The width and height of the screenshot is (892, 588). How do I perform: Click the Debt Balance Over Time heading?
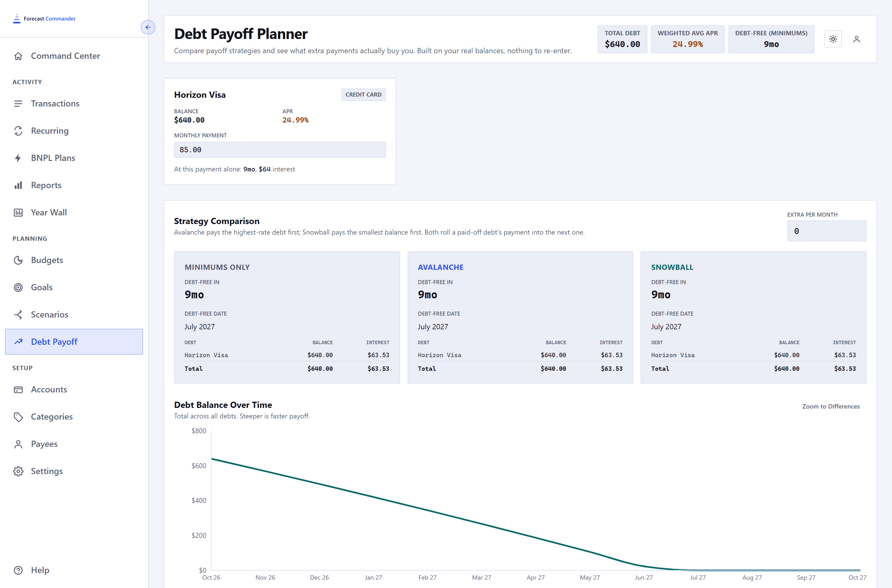[x=223, y=405]
